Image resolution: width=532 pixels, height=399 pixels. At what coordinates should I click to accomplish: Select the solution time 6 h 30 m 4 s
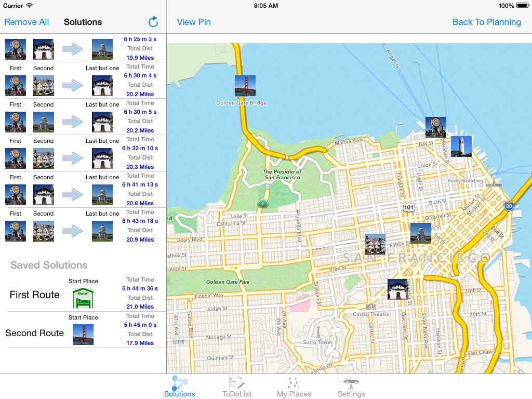(140, 75)
